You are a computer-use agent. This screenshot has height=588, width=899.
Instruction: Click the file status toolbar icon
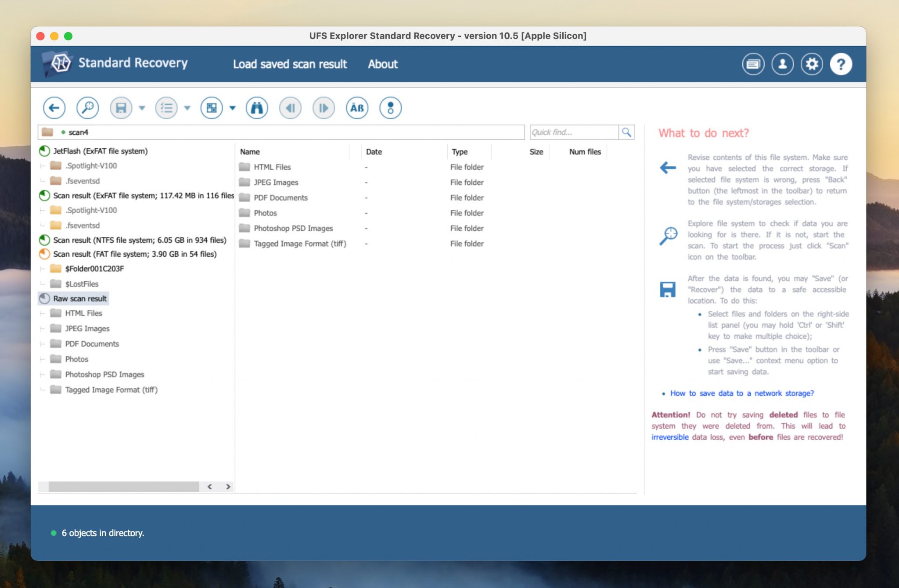390,108
